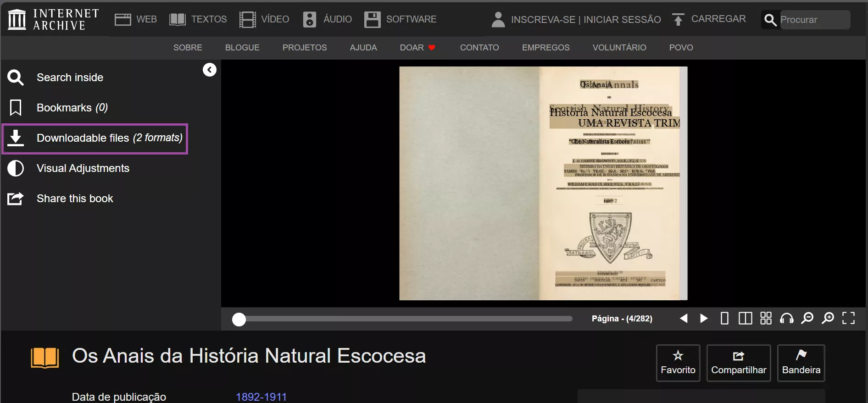The height and width of the screenshot is (403, 868).
Task: Open the Textos book icon
Action: click(x=177, y=19)
